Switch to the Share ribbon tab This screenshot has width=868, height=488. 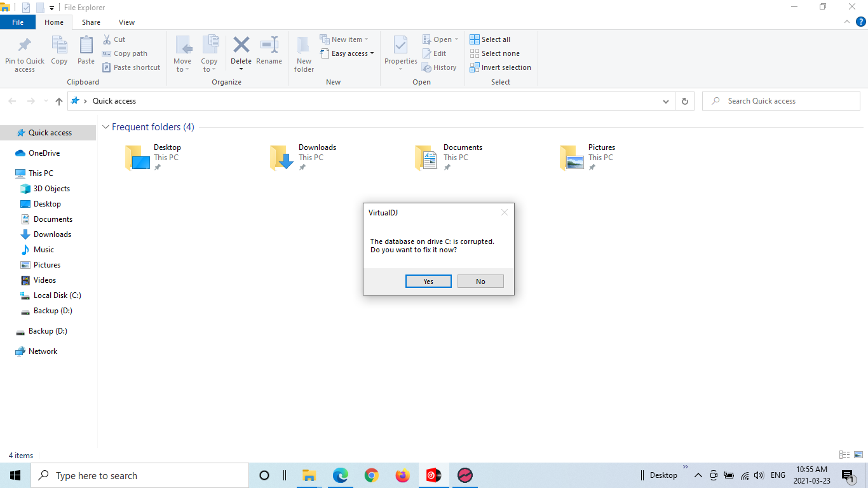click(91, 22)
